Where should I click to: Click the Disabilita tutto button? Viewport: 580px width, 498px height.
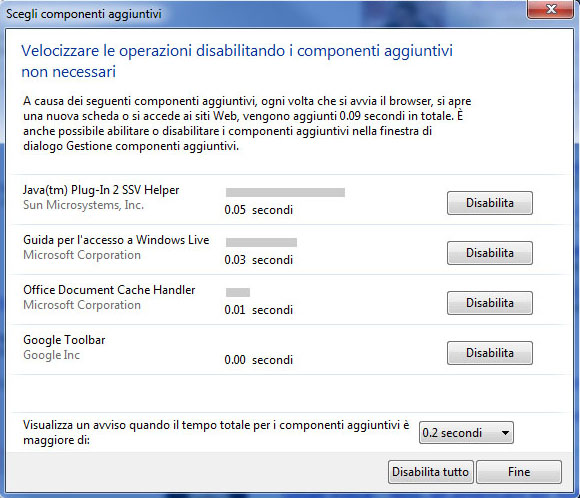(431, 472)
